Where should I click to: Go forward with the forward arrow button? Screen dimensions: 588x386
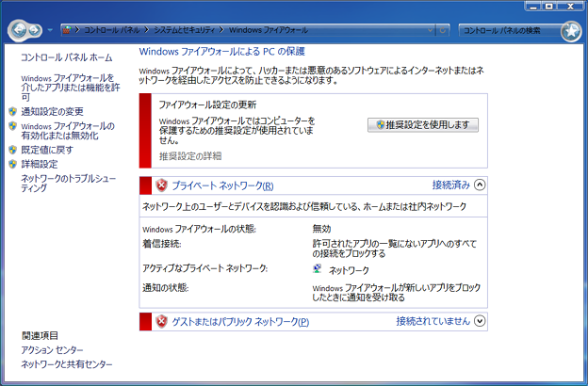[35, 29]
